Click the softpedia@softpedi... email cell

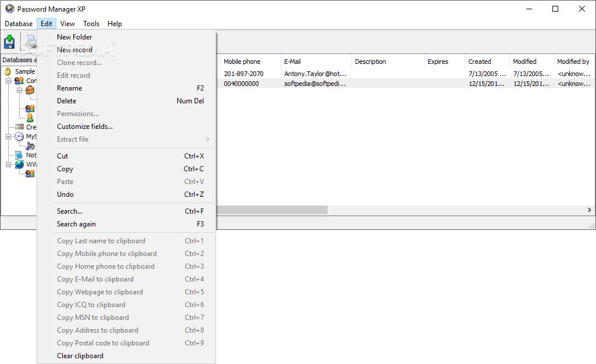coord(315,84)
